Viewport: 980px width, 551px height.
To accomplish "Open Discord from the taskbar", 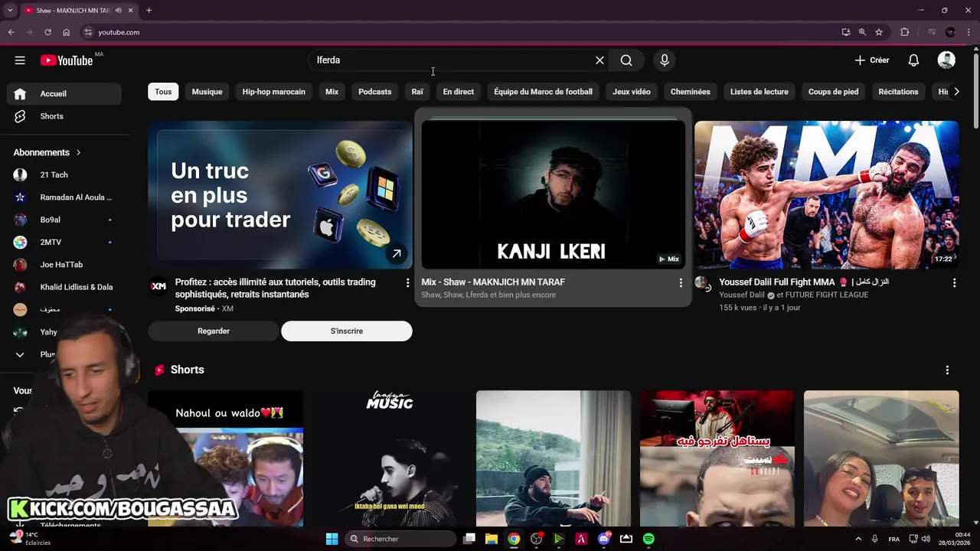I will tap(604, 539).
